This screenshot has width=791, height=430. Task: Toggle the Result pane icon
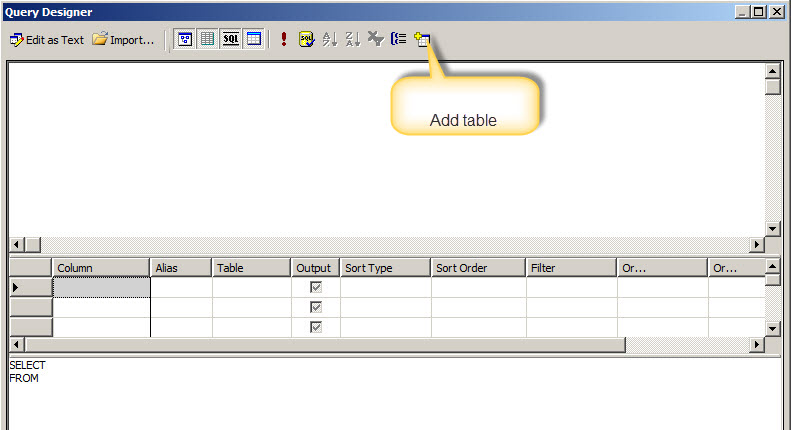click(x=254, y=39)
